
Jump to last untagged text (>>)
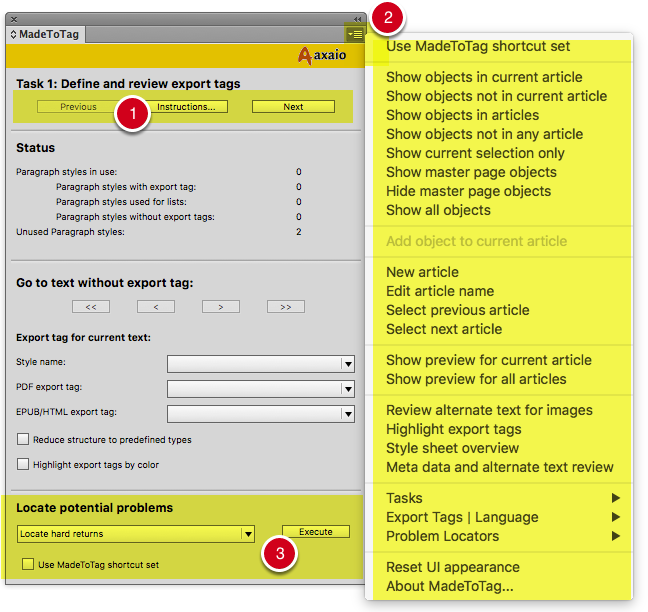click(286, 307)
